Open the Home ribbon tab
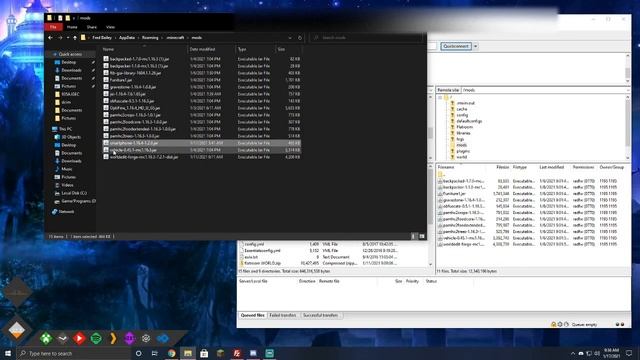The height and width of the screenshot is (360, 640). coord(72,27)
